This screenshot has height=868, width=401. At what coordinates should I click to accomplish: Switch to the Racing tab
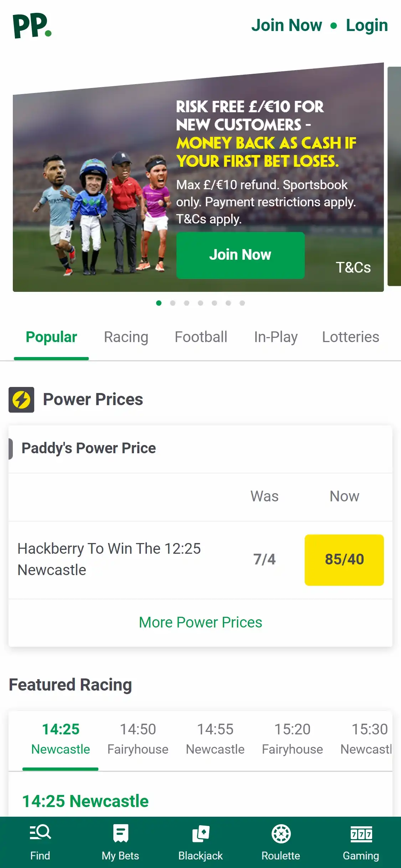[x=126, y=337]
